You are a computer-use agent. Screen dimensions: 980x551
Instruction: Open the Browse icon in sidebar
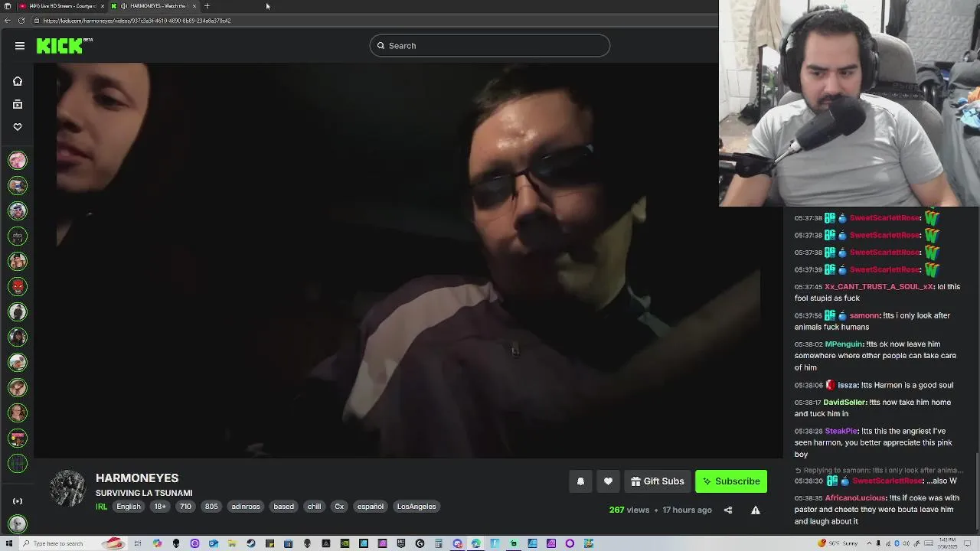(18, 104)
